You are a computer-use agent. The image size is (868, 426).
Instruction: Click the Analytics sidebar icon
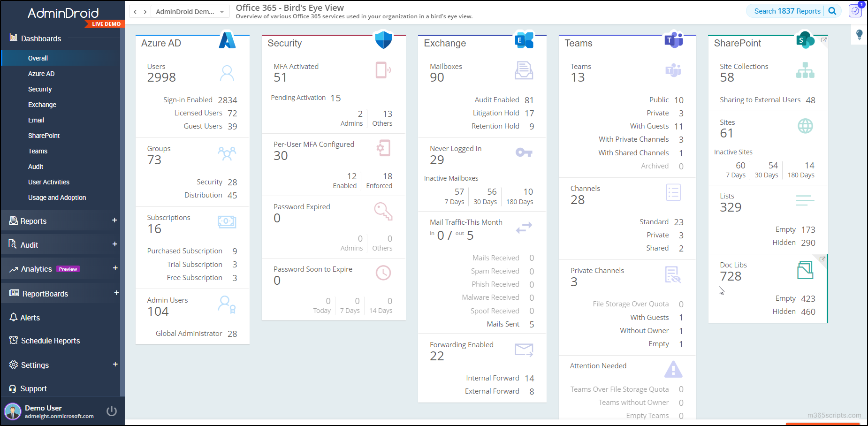(x=13, y=269)
